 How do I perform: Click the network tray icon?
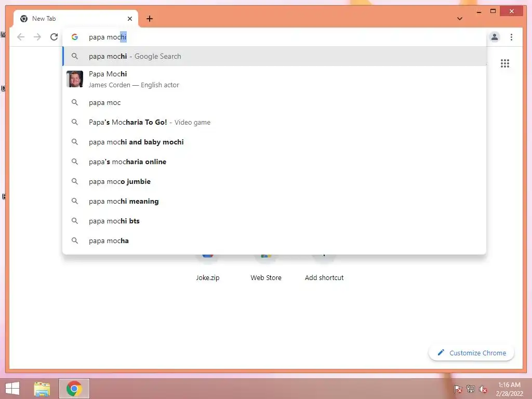tap(471, 389)
